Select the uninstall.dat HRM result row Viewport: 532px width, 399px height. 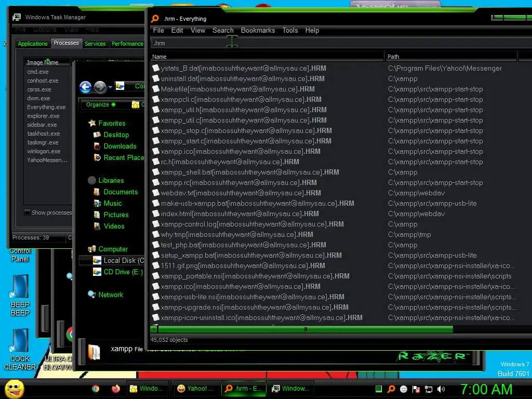243,79
